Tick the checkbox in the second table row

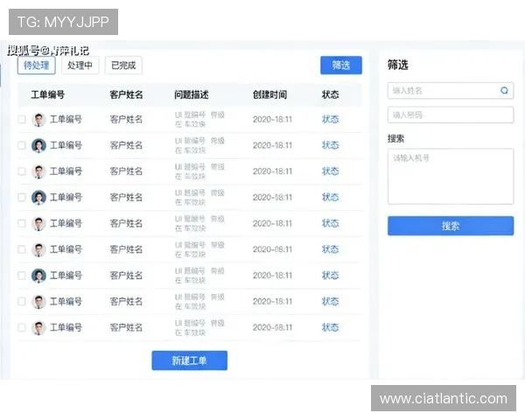tap(22, 145)
